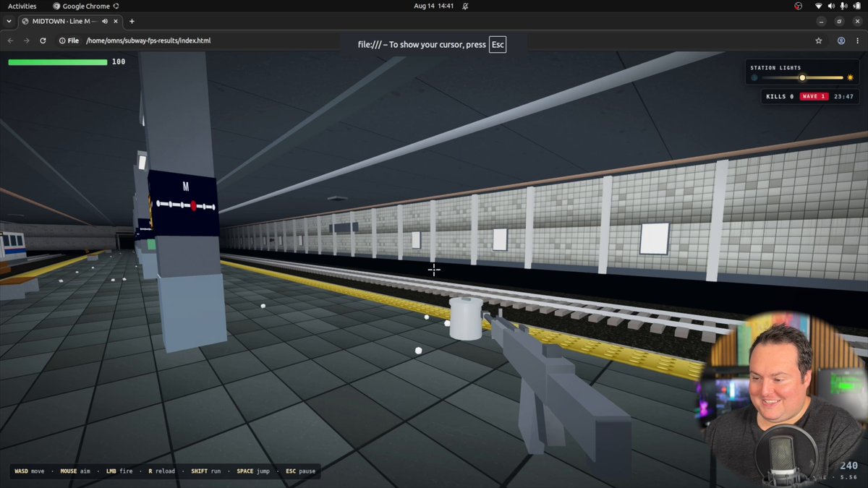Click the bright sun icon by Station Lights
Image resolution: width=868 pixels, height=488 pixels.
850,77
